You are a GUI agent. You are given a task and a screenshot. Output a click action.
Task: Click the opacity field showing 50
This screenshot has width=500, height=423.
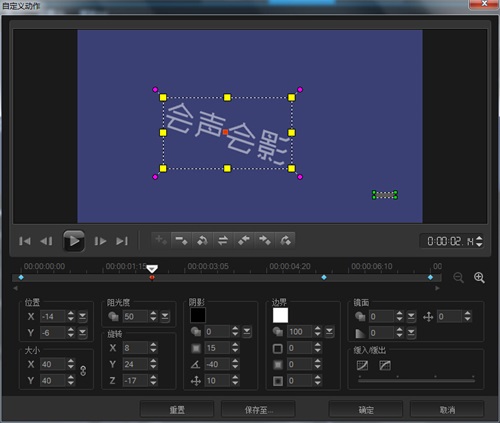135,316
